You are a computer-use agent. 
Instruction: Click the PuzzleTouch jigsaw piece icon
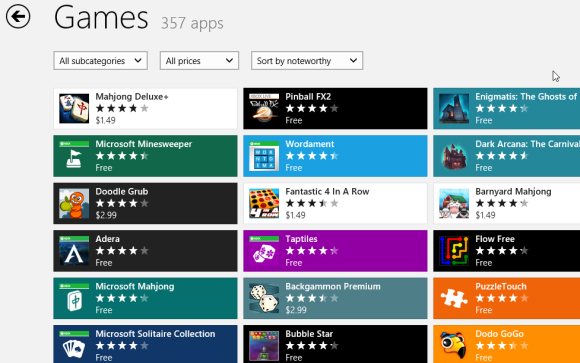pyautogui.click(x=454, y=298)
